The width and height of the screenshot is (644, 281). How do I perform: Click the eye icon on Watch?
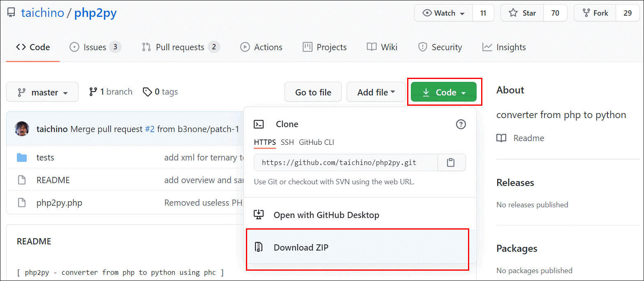click(x=428, y=13)
